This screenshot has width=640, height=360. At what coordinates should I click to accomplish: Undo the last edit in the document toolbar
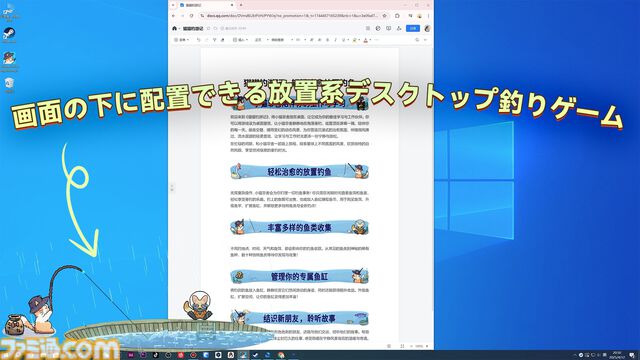coord(199,40)
